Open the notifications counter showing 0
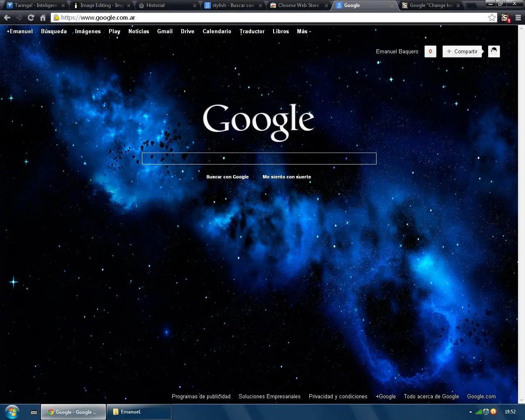This screenshot has width=525, height=420. [x=430, y=51]
